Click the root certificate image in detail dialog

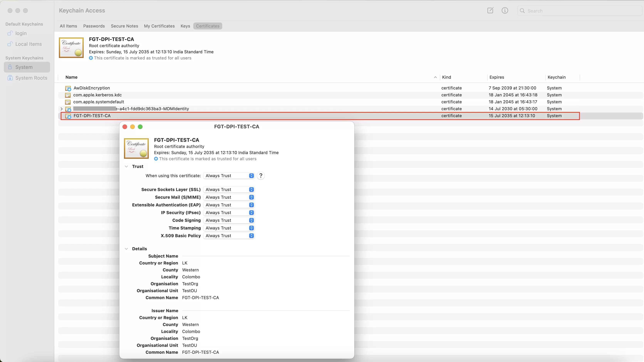(136, 148)
